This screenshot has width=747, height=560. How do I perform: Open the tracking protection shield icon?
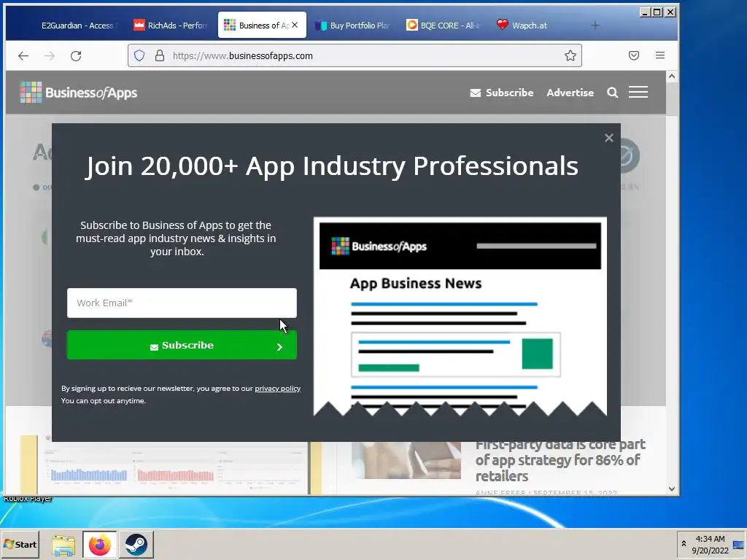(139, 55)
